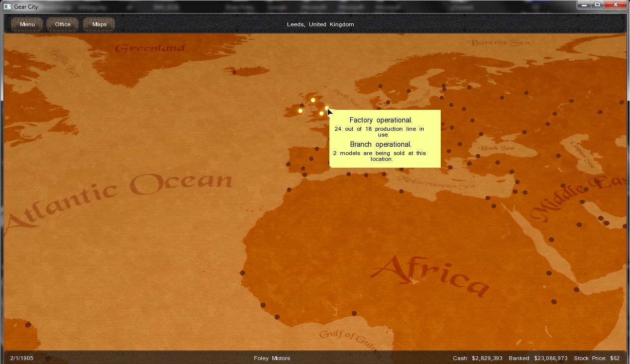Open the Office screen
Viewport: 630px width, 364px height.
coord(63,24)
